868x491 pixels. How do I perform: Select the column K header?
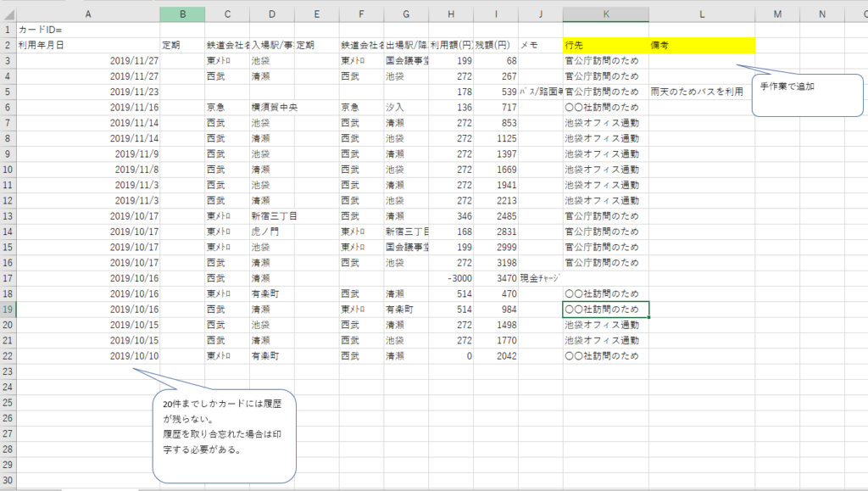point(605,14)
